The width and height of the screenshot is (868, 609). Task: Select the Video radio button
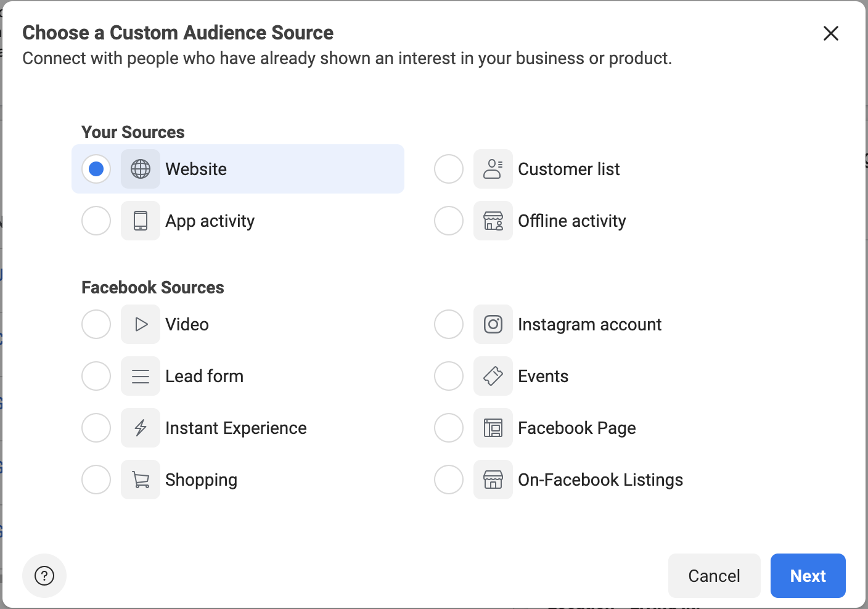(96, 324)
